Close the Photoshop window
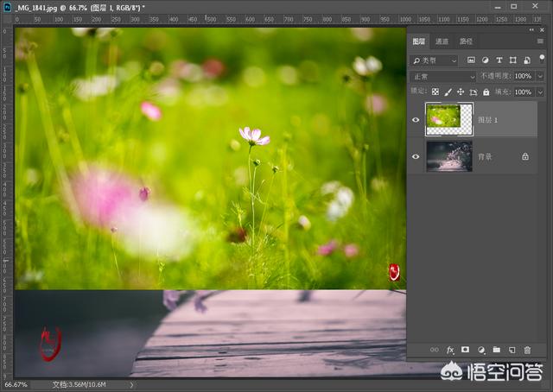The image size is (553, 392). click(x=535, y=6)
